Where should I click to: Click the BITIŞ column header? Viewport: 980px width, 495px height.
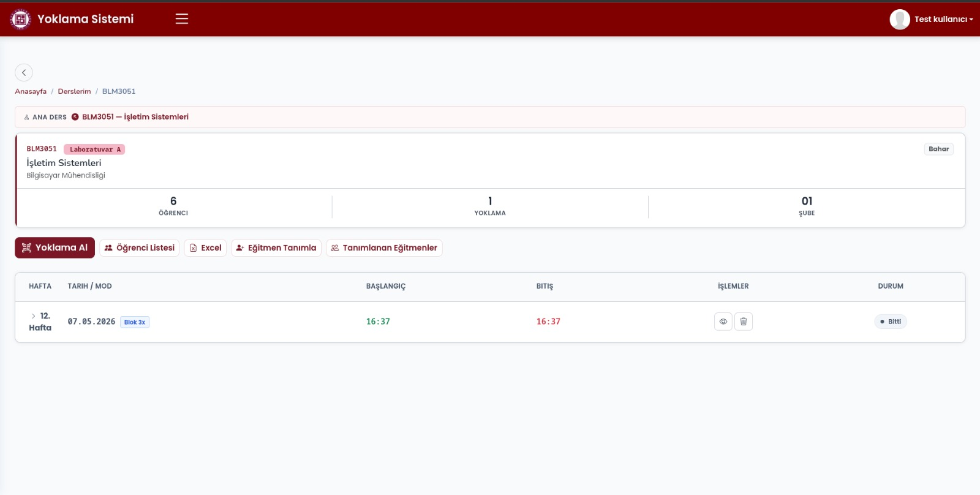pos(545,286)
